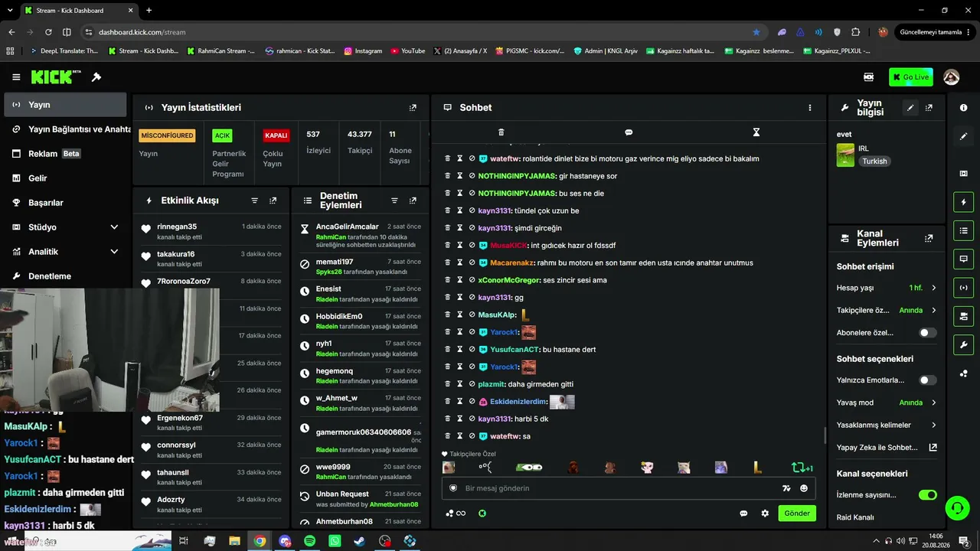Image resolution: width=980 pixels, height=551 pixels.
Task: Open the profile avatar menu
Action: 952,77
